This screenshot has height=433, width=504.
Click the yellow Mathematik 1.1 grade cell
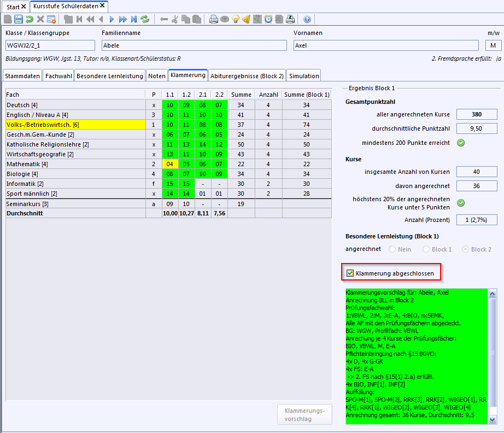click(x=169, y=164)
